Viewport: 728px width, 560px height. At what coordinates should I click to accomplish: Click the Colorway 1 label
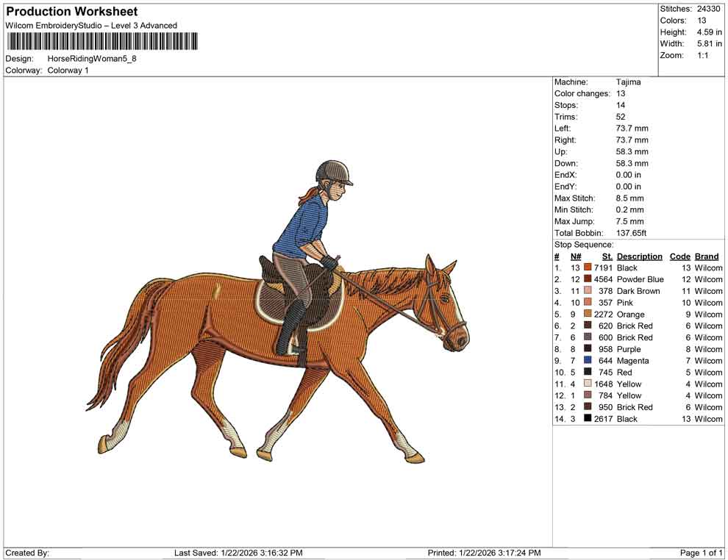tap(69, 71)
